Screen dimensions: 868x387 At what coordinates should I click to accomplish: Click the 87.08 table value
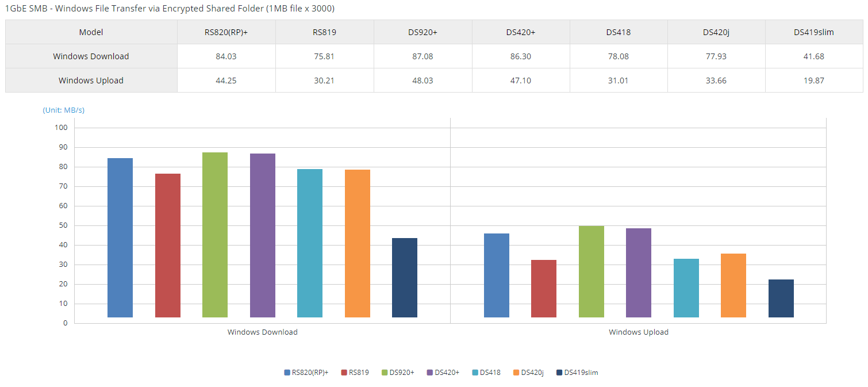coord(423,56)
